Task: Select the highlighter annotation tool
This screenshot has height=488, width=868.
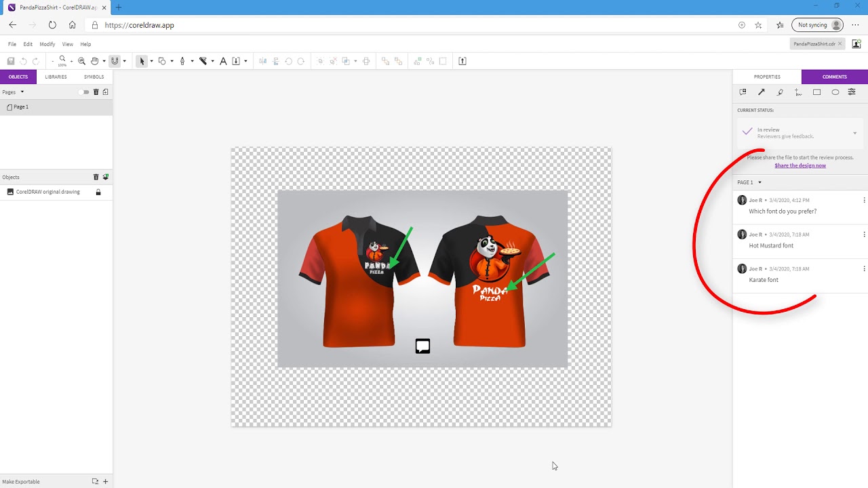Action: tap(780, 92)
